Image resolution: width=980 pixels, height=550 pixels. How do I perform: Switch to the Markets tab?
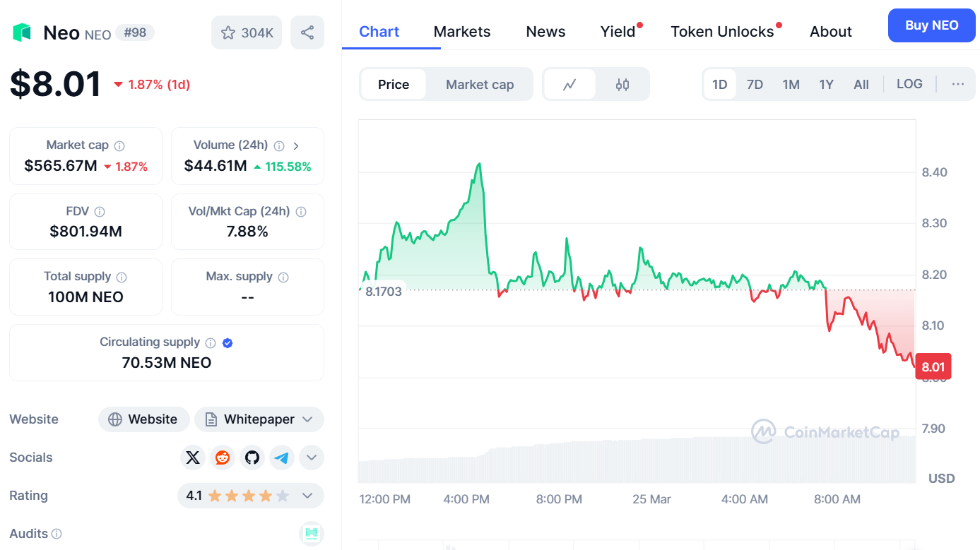pyautogui.click(x=462, y=31)
